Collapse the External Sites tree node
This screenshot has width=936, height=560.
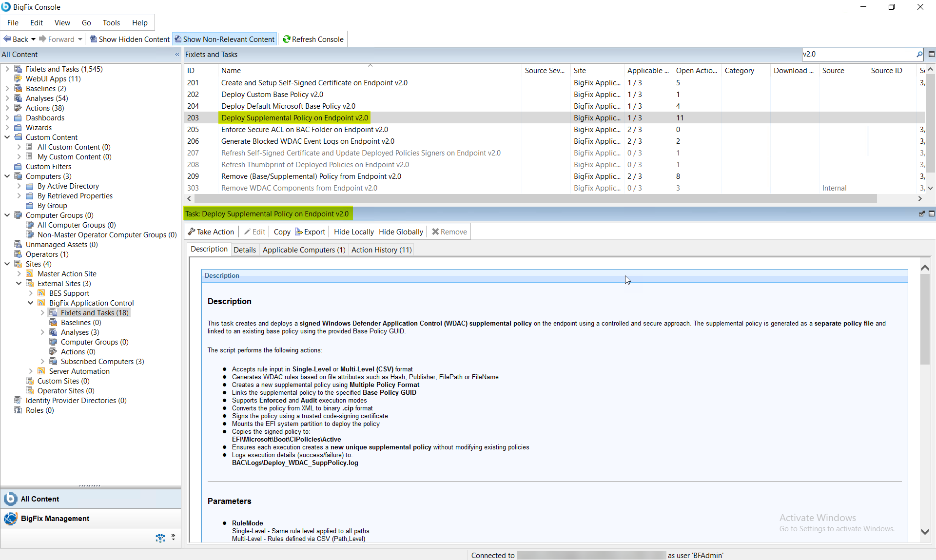[x=19, y=283]
